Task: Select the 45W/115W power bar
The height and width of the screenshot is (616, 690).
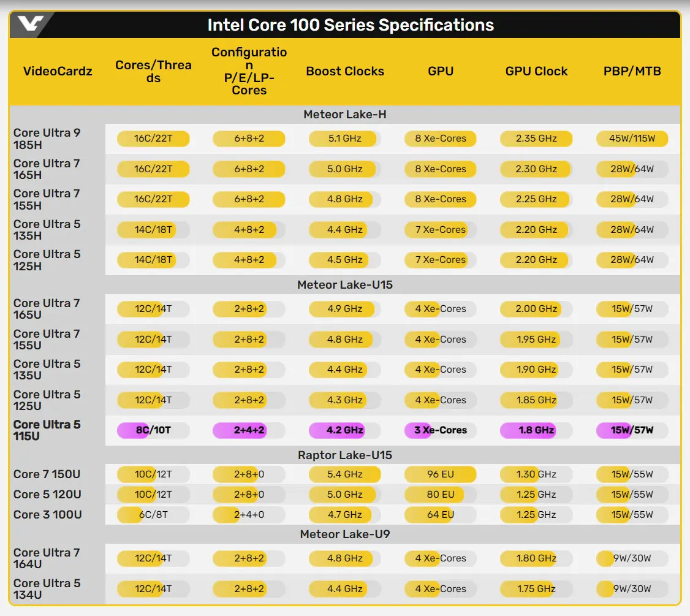Action: [x=632, y=139]
